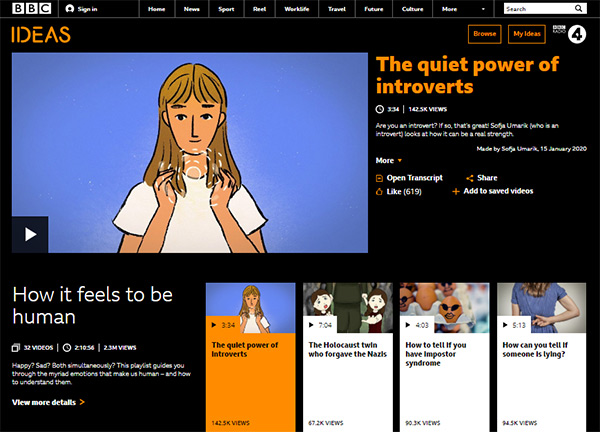Click the 142.5K VIEWS text beside duration
This screenshot has width=600, height=432.
[x=427, y=109]
